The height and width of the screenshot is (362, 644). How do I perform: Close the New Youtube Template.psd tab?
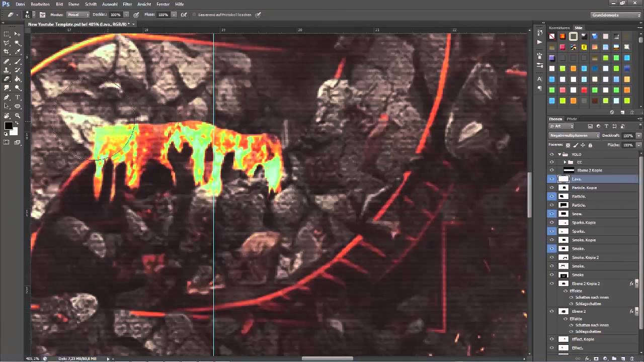pos(134,24)
